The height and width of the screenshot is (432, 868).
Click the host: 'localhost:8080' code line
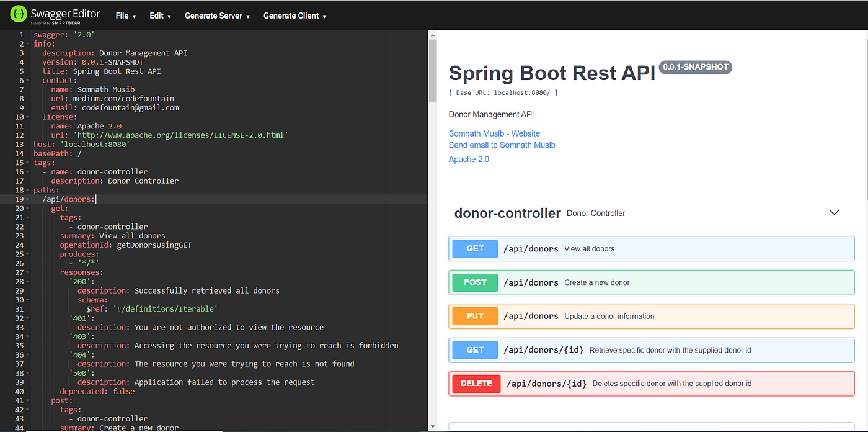82,144
